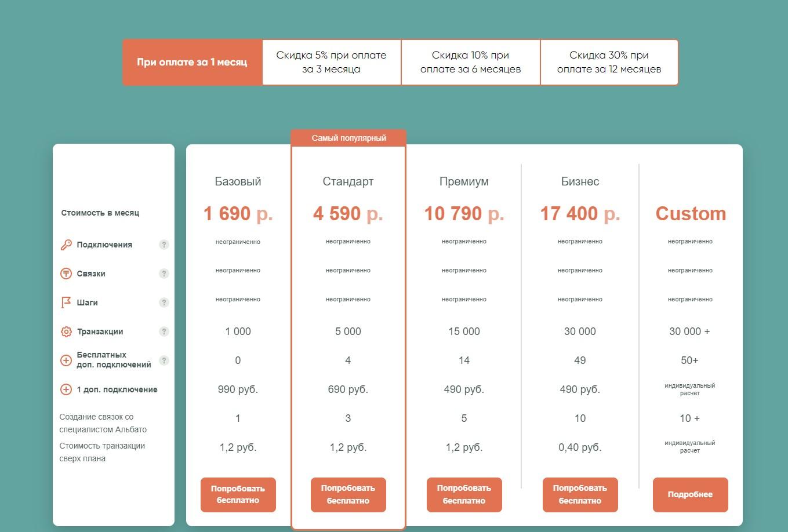This screenshot has height=532, width=788.
Task: Try the Стандарт plan for free
Action: click(x=348, y=494)
